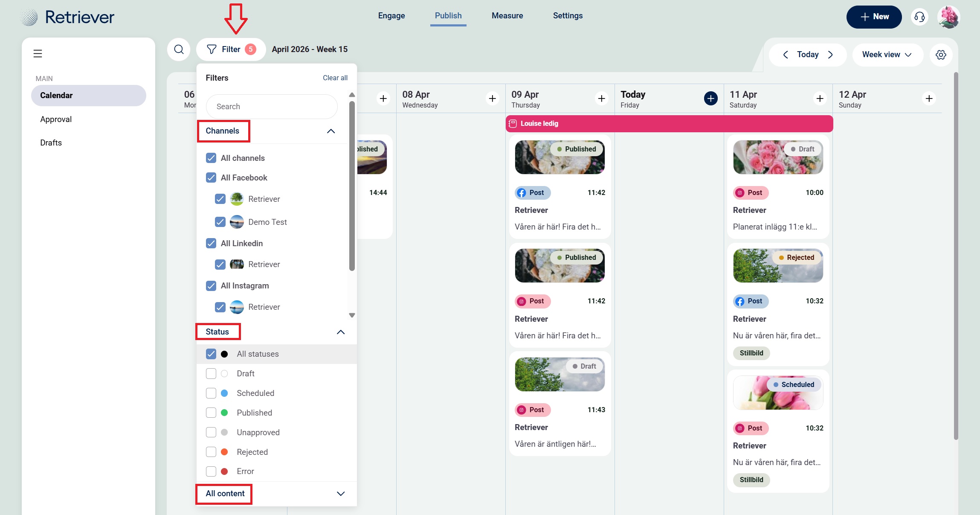Uncheck Demo Test Facebook channel
Viewport: 980px width, 515px height.
[220, 222]
